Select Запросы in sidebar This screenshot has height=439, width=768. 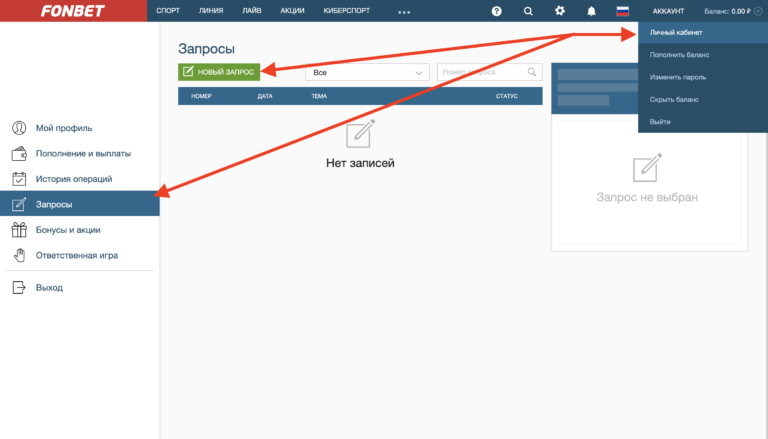[80, 204]
